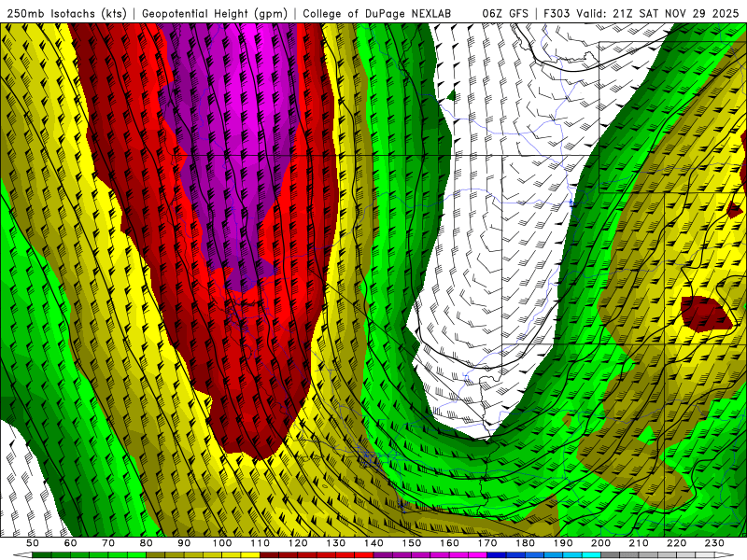Click the 220 value on the color scale
Image resolution: width=747 pixels, height=560 pixels.
676,543
